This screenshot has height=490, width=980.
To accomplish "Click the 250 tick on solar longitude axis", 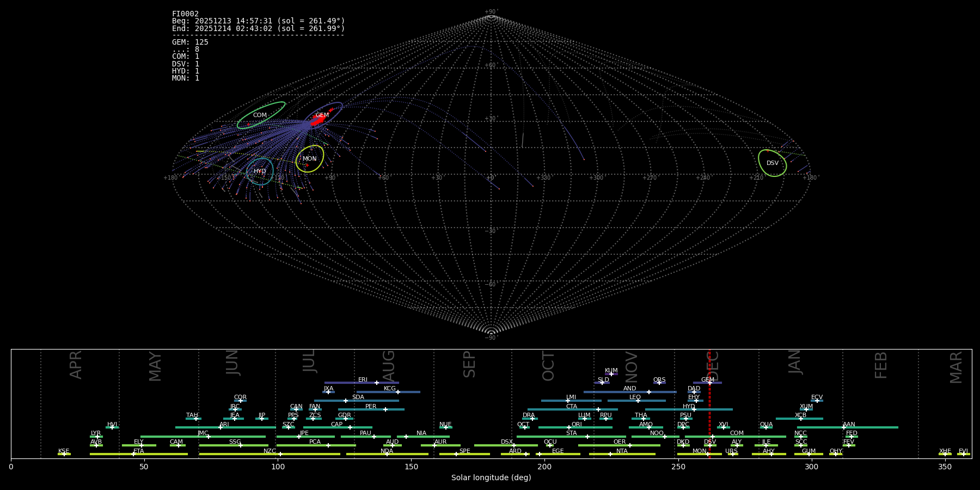I will (678, 467).
